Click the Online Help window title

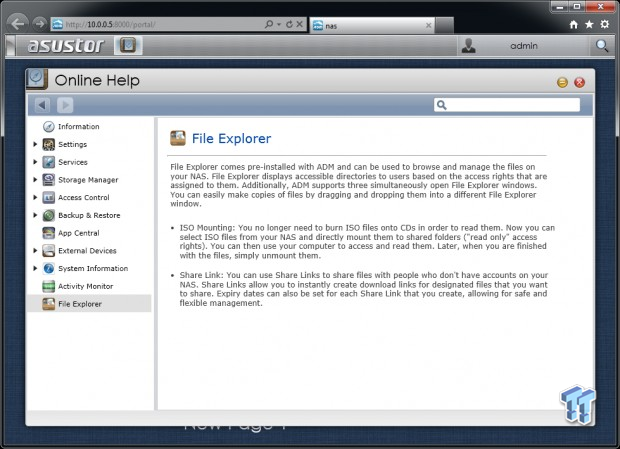click(x=97, y=80)
